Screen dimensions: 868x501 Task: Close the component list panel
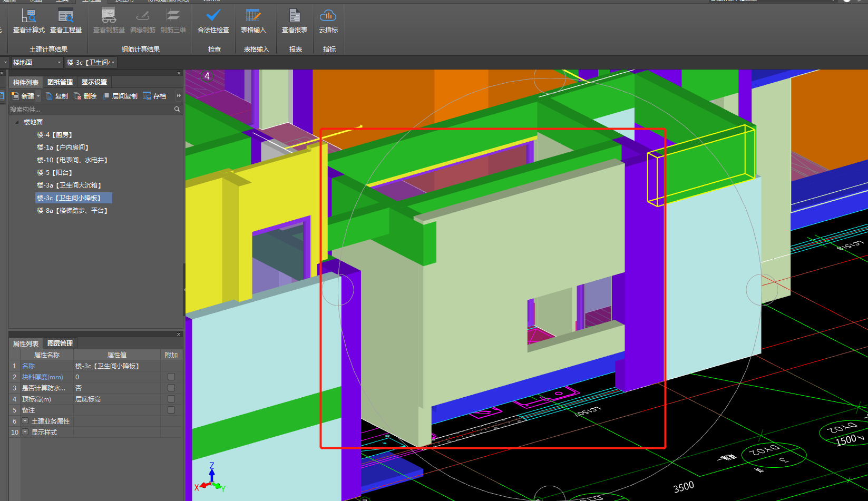(x=179, y=73)
